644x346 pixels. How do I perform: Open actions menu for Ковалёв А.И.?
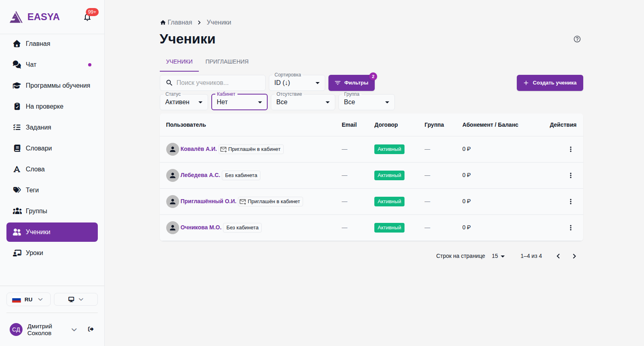pos(570,149)
